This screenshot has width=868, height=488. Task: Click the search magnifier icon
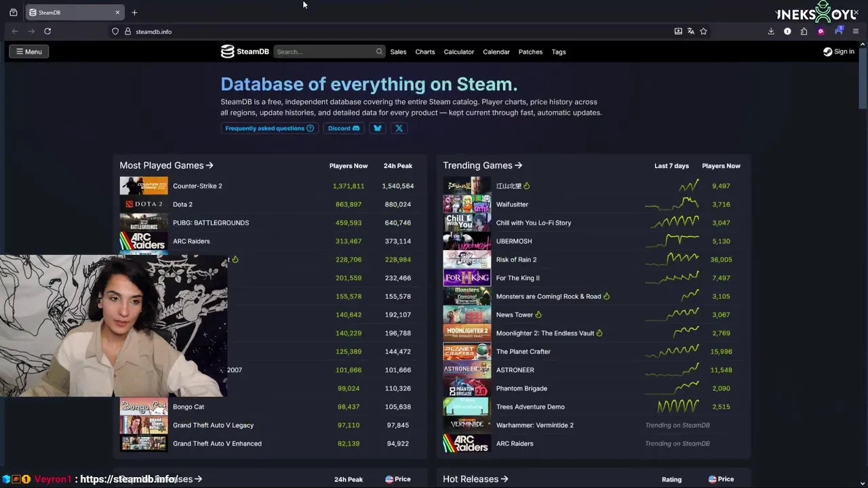(x=379, y=52)
